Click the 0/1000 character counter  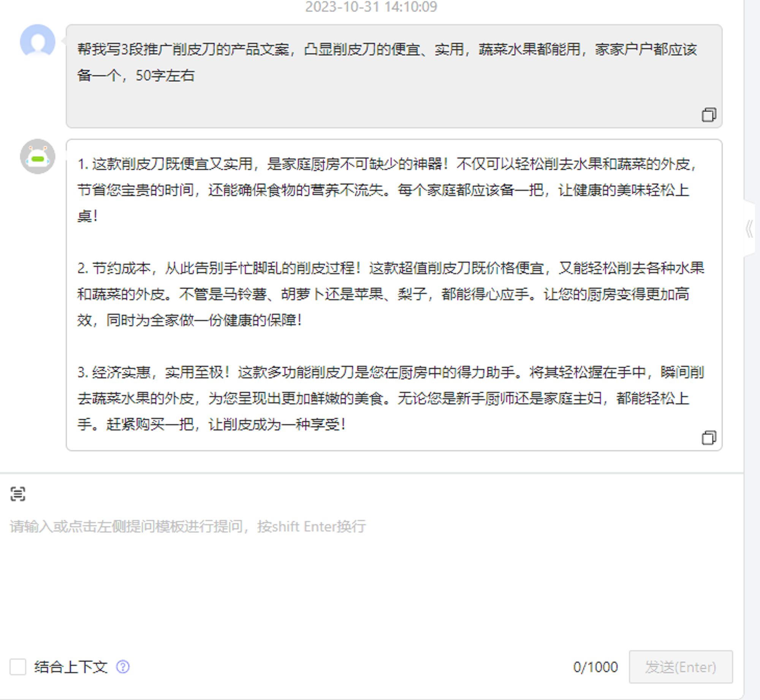point(595,667)
